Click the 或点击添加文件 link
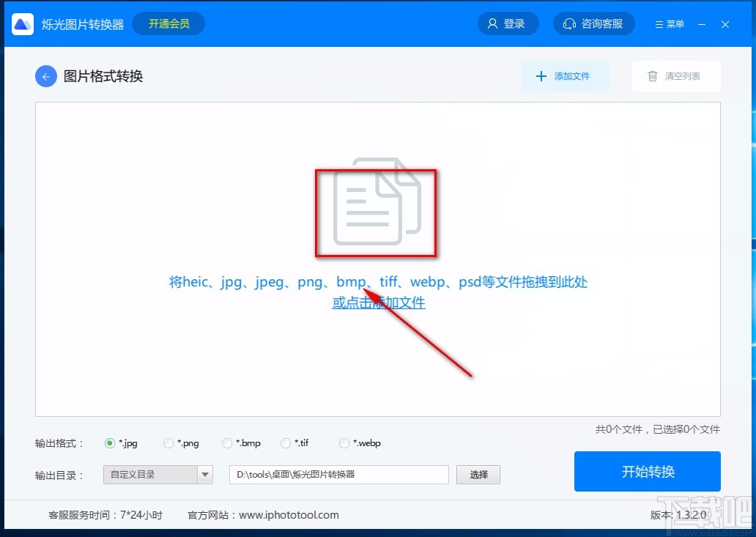The height and width of the screenshot is (537, 756). pos(378,303)
